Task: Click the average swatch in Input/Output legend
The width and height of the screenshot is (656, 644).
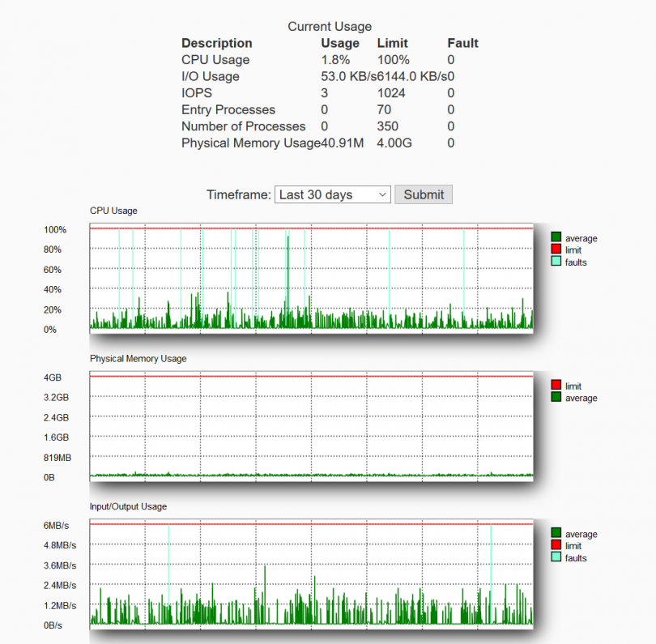Action: [556, 534]
